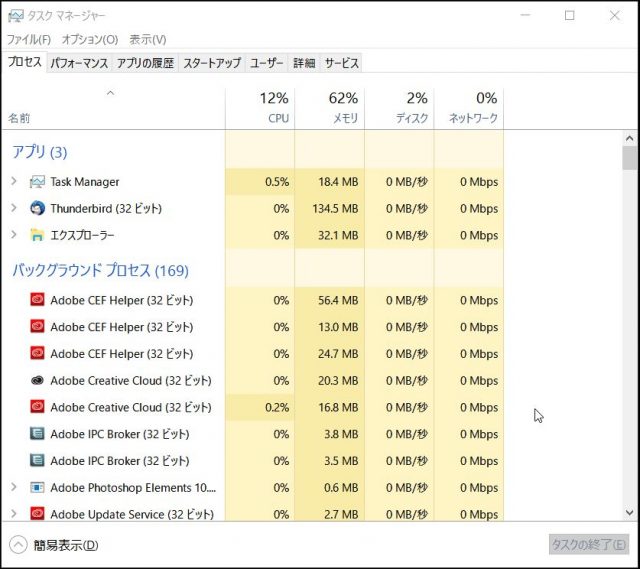Click the エクスプローラー folder icon
This screenshot has height=569, width=640.
(38, 236)
